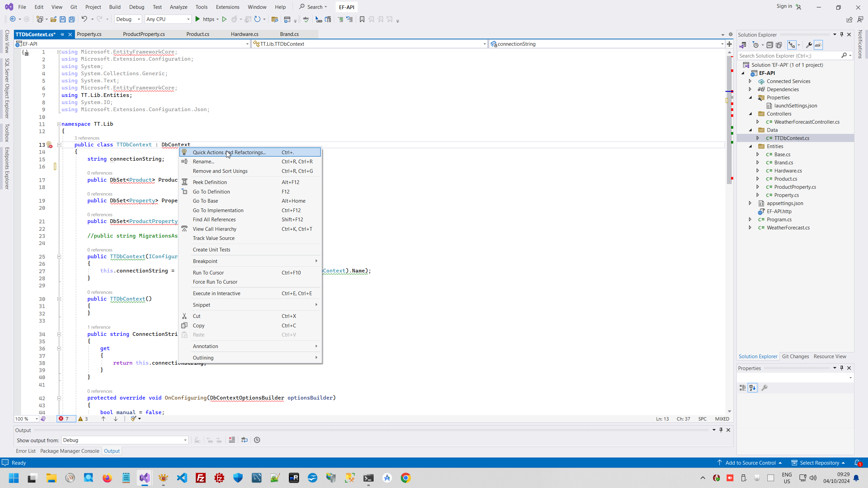Click the Save All toolbar icon
Image resolution: width=868 pixels, height=488 pixels.
[x=72, y=19]
